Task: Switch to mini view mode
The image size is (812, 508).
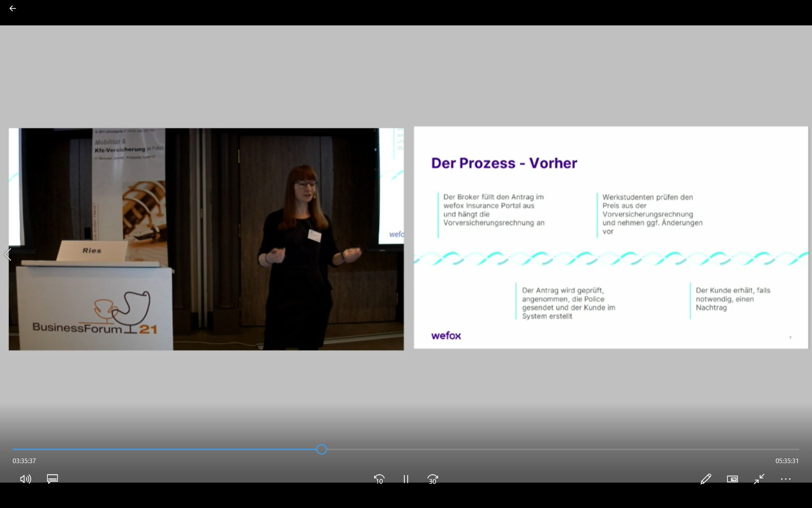Action: pos(732,479)
